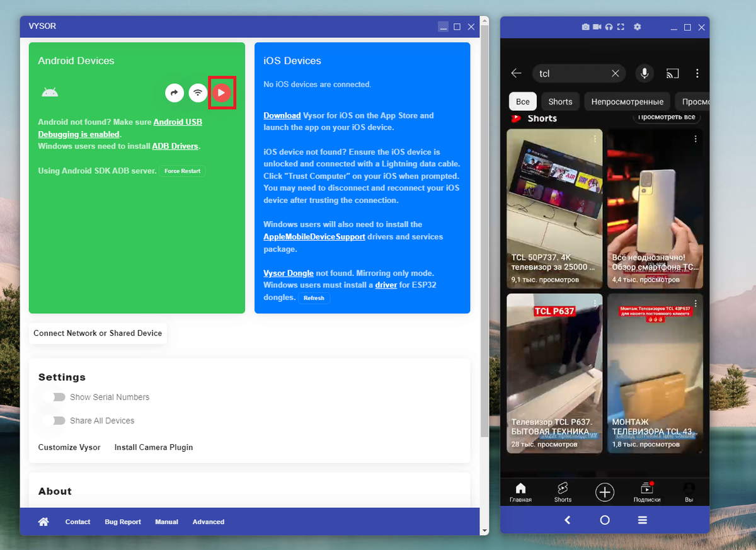The height and width of the screenshot is (550, 756).
Task: Open Contact in the bottom bar
Action: click(x=77, y=522)
